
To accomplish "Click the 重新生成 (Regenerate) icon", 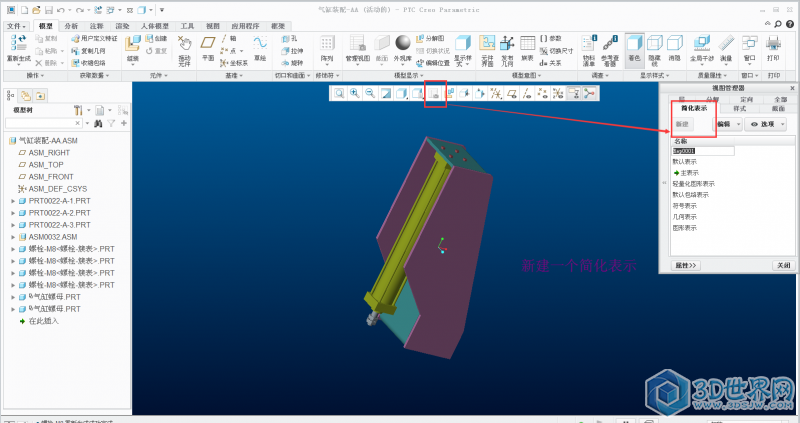I will point(19,44).
